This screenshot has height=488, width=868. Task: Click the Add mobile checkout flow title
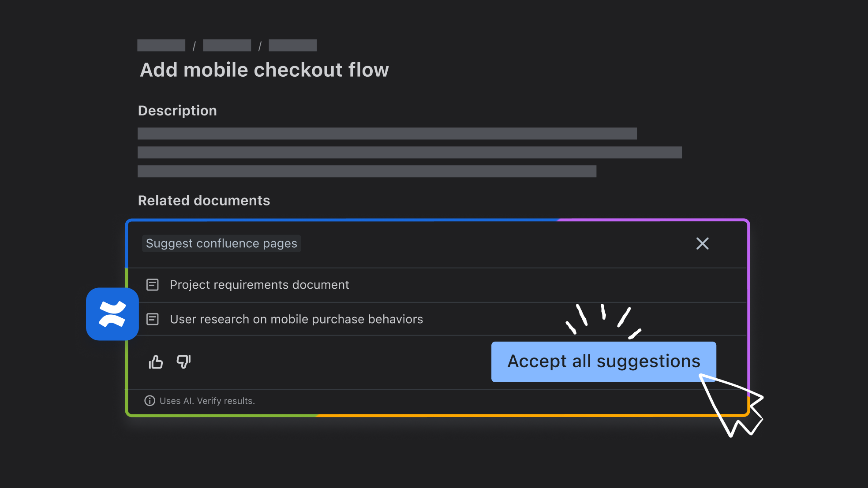[264, 70]
